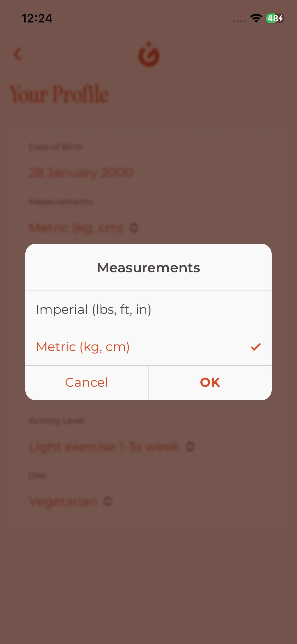Open the blurred Metric (kg, cm) selector
The width and height of the screenshot is (297, 644).
tap(76, 228)
